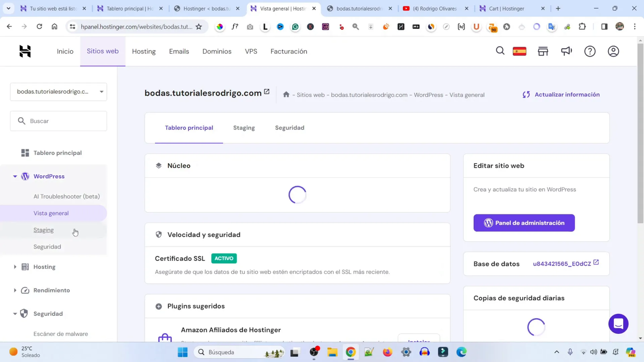Open browser extensions puzzle icon
The width and height of the screenshot is (644, 362).
tap(582, 27)
